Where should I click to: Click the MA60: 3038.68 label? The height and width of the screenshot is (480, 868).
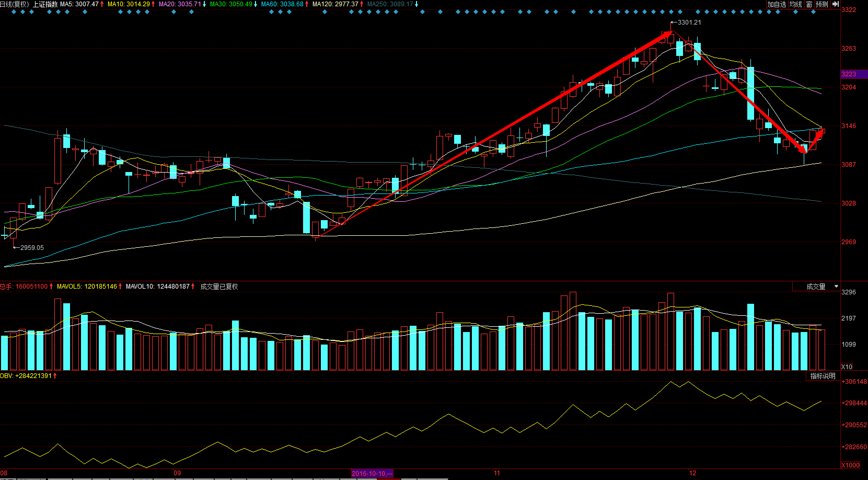282,4
